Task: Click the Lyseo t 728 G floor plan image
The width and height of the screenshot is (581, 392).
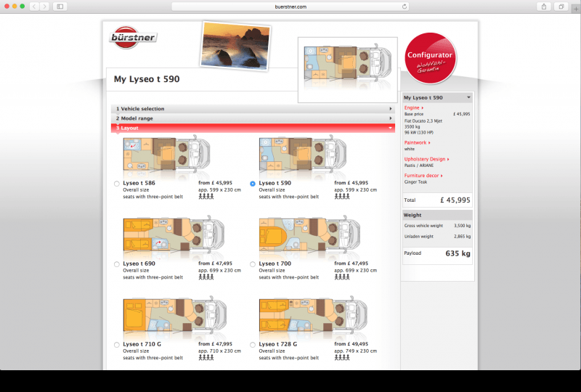Action: (314, 316)
